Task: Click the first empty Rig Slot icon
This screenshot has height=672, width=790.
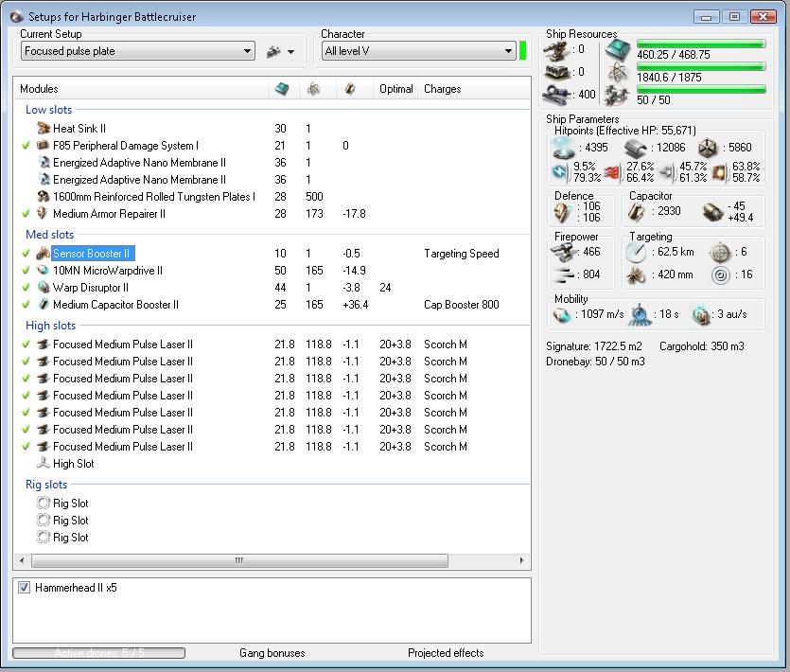Action: (x=43, y=504)
